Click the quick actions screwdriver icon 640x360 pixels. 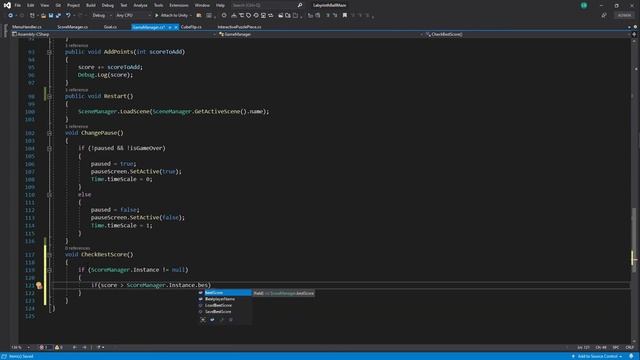[x=39, y=285]
